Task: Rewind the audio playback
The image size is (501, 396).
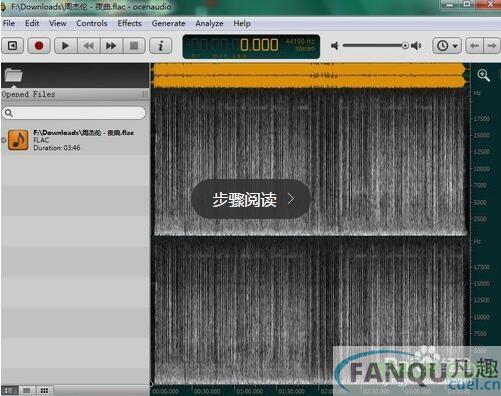Action: (x=88, y=46)
